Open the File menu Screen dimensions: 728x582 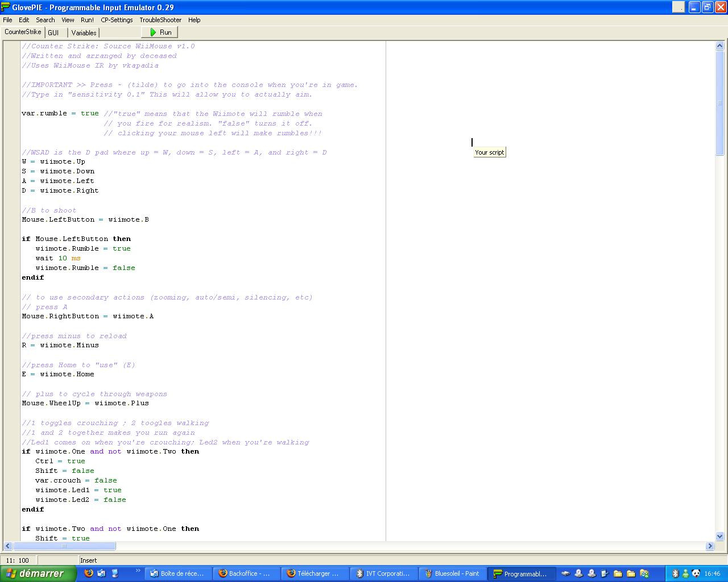pyautogui.click(x=7, y=20)
